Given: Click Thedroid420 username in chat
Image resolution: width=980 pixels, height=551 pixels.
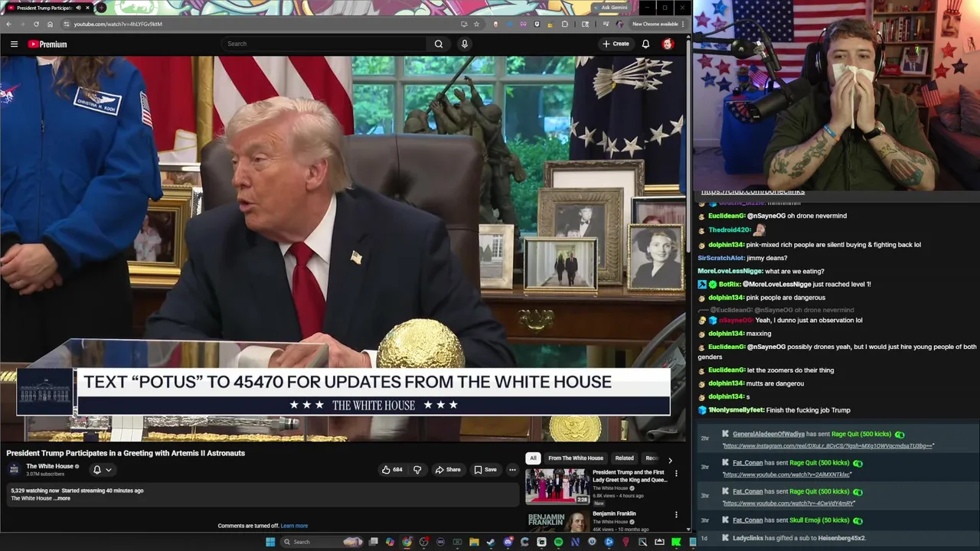Looking at the screenshot, I should click(729, 230).
